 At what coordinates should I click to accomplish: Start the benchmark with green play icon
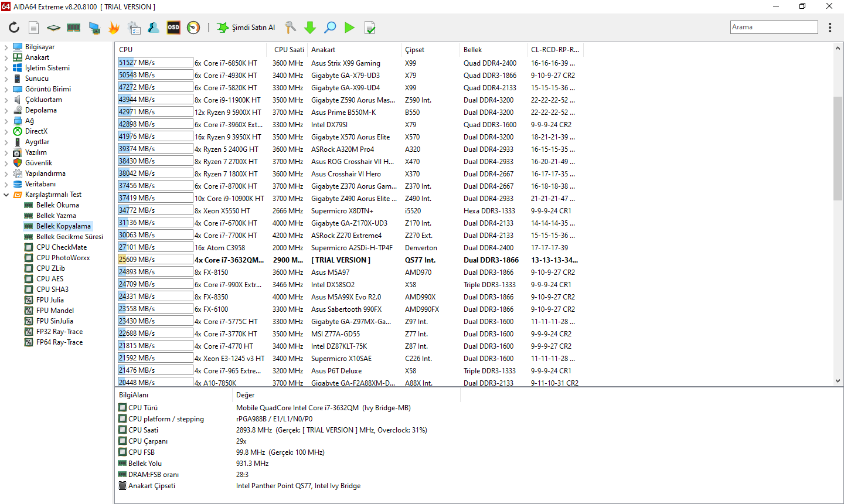tap(350, 27)
